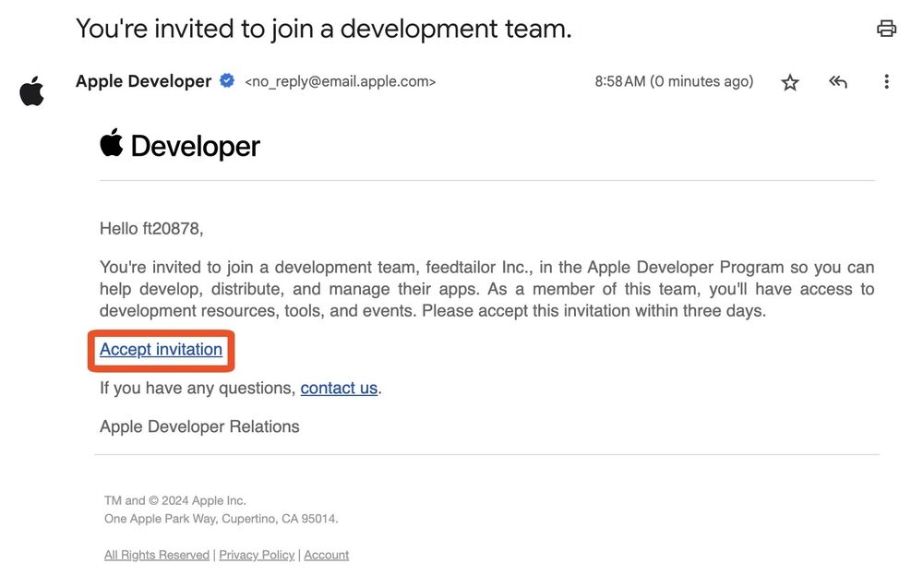
Task: Click the Apple Developer Relations signature
Action: 199,426
